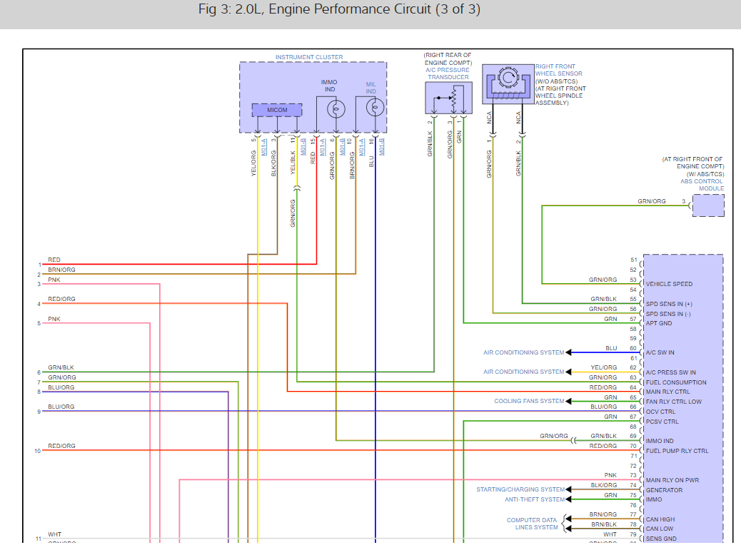This screenshot has height=560, width=741.
Task: Click the vertical YEL/BLK wire label below cluster
Action: pyautogui.click(x=293, y=163)
